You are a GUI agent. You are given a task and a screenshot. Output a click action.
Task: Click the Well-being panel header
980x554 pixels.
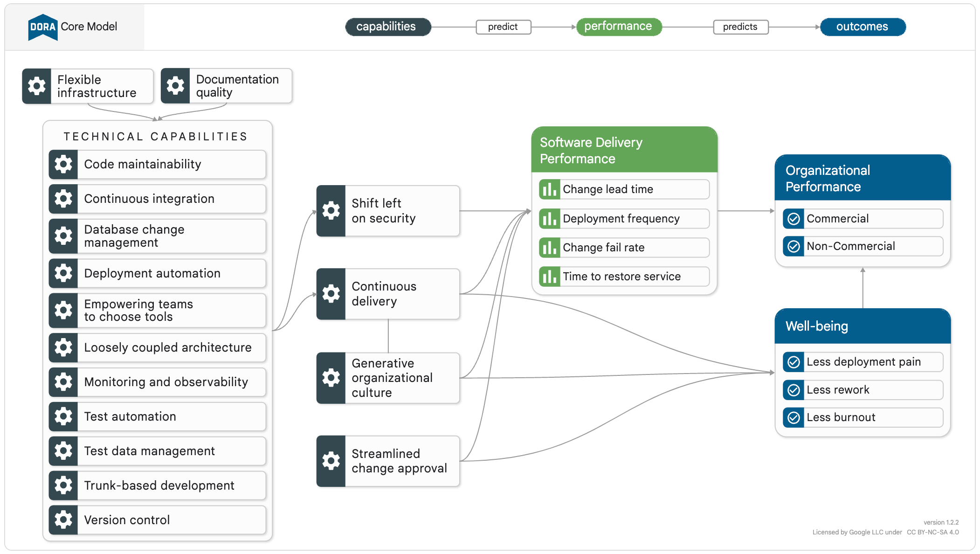click(x=863, y=326)
